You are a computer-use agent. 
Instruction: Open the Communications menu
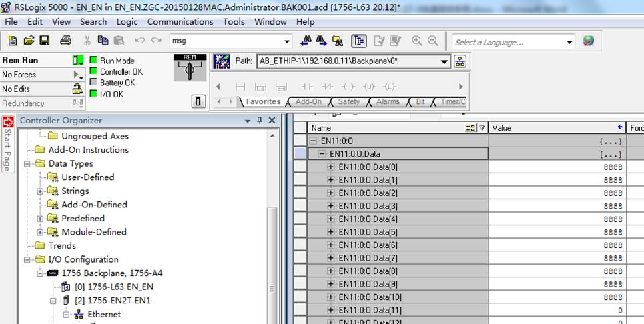180,22
